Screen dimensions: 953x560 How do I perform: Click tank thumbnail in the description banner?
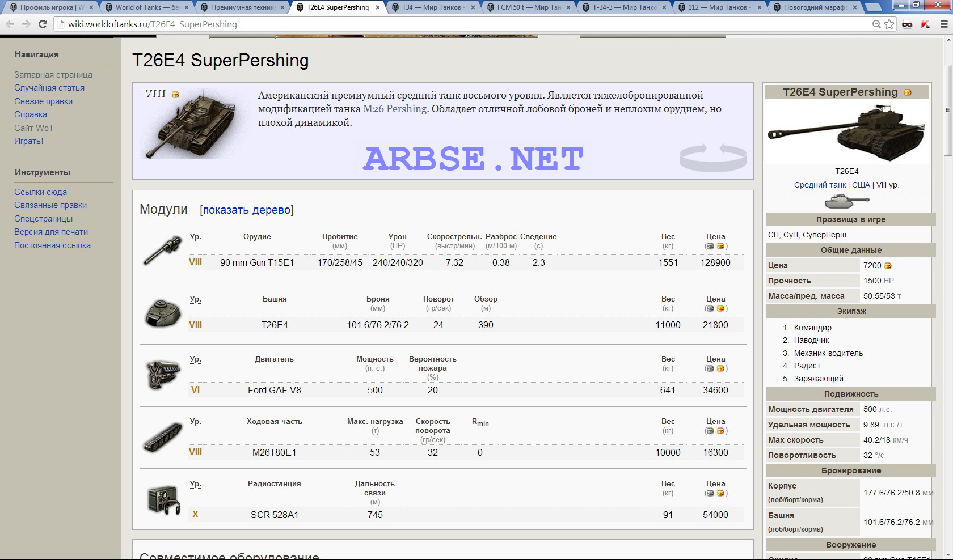[191, 124]
